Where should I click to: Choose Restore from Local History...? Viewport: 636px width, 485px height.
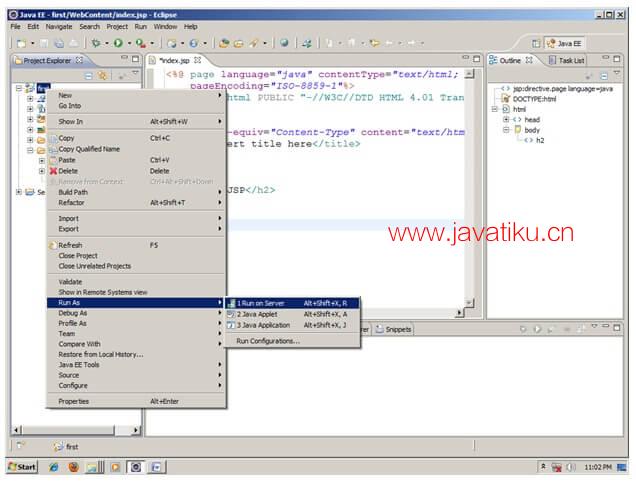[136, 354]
